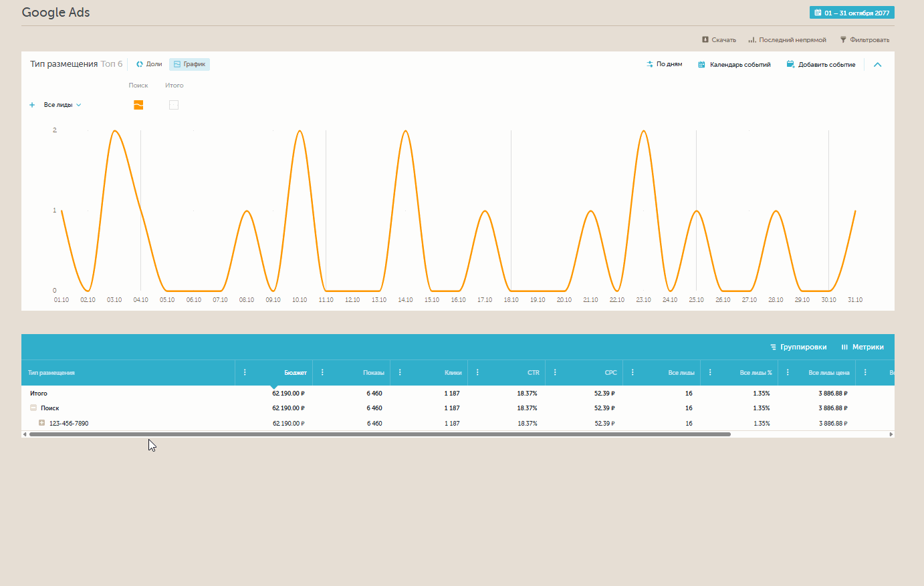This screenshot has width=924, height=586.
Task: Select the График view tab
Action: [189, 65]
